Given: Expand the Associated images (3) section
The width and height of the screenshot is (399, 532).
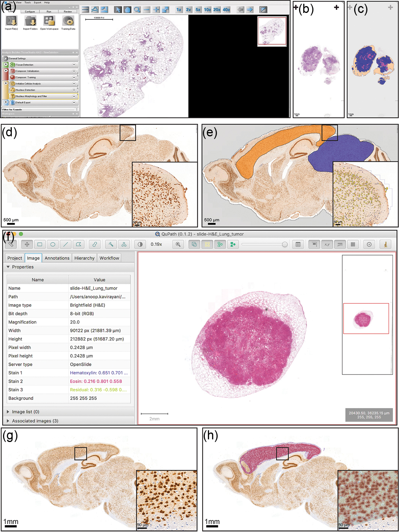Looking at the screenshot, I should (x=8, y=421).
